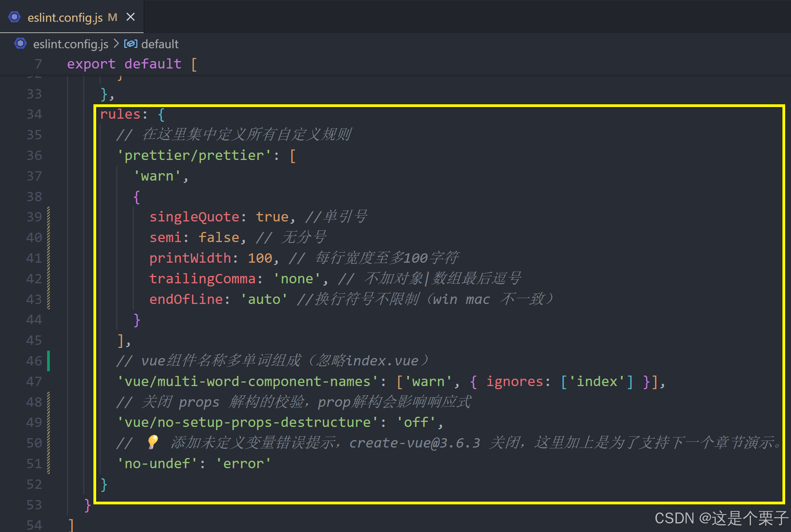Viewport: 791px width, 532px height.
Task: Click the 'vue/multi-word-component-names' rule string
Action: (247, 381)
